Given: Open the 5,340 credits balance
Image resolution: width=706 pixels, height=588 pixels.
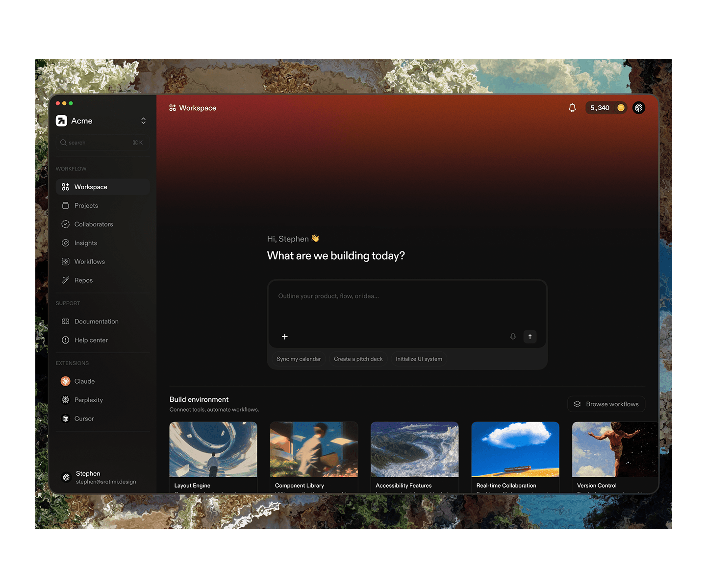Looking at the screenshot, I should click(606, 108).
